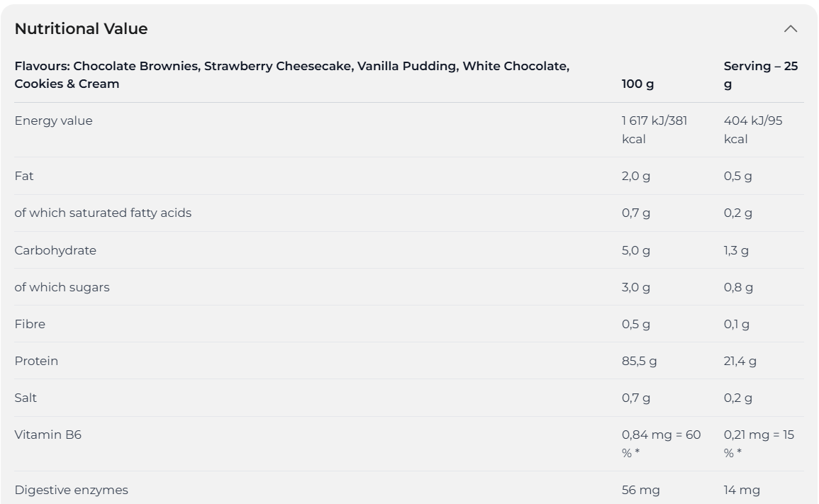The width and height of the screenshot is (819, 504).
Task: Click the 21,4 g protein per serving
Action: coord(740,361)
